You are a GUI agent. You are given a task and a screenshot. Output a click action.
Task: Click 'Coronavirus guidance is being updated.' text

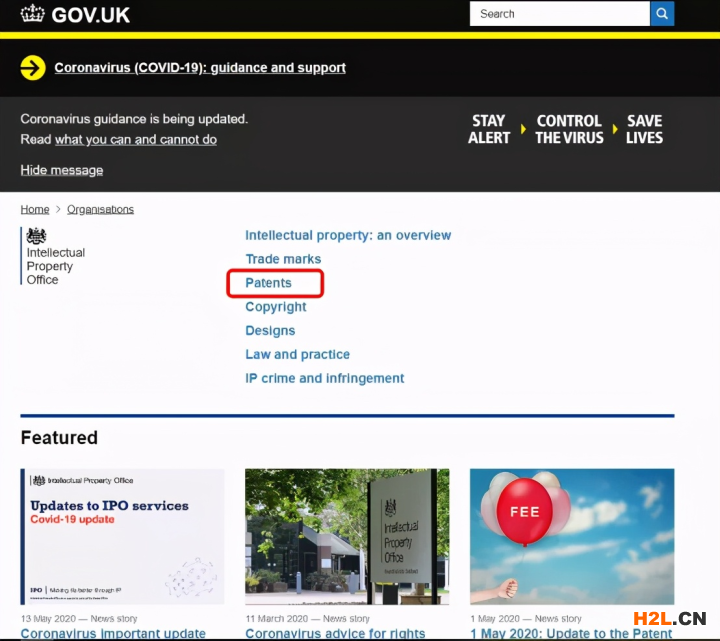(134, 119)
